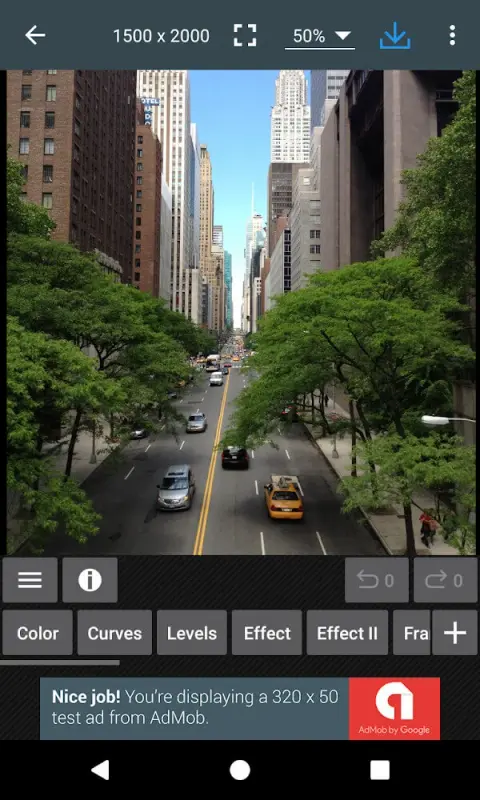Tap the horizontal tool list scrollbar
480x800 pixels.
click(60, 663)
